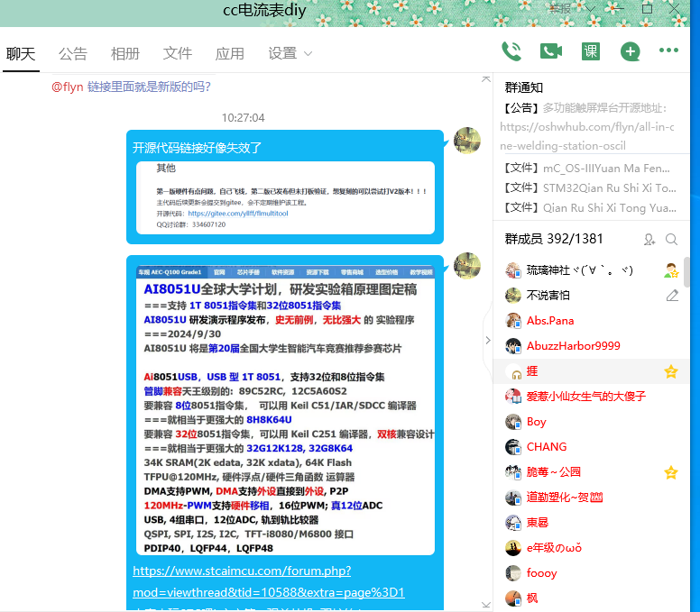The width and height of the screenshot is (700, 612).
Task: Open avatar of 琉璃神社 member
Action: click(513, 270)
